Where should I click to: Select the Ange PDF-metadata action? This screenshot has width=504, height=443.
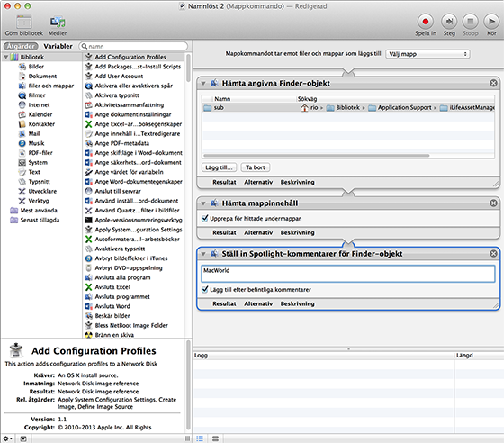tap(121, 143)
